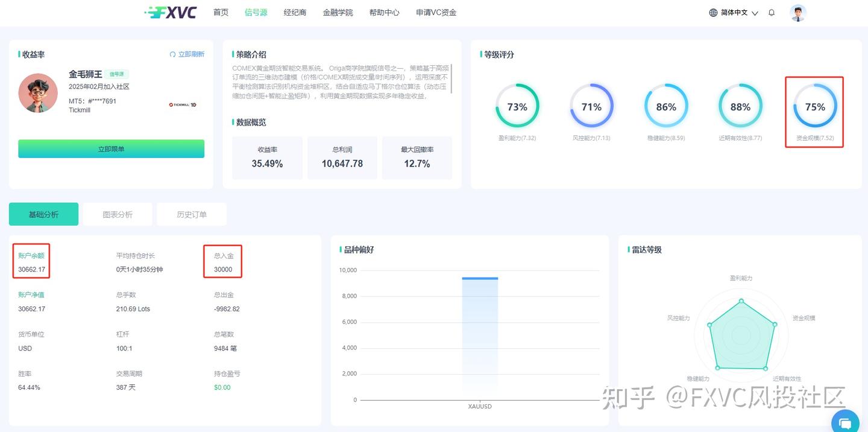Click the 金毛狮王 profile avatar
Viewport: 868px width, 432px height.
tap(38, 93)
